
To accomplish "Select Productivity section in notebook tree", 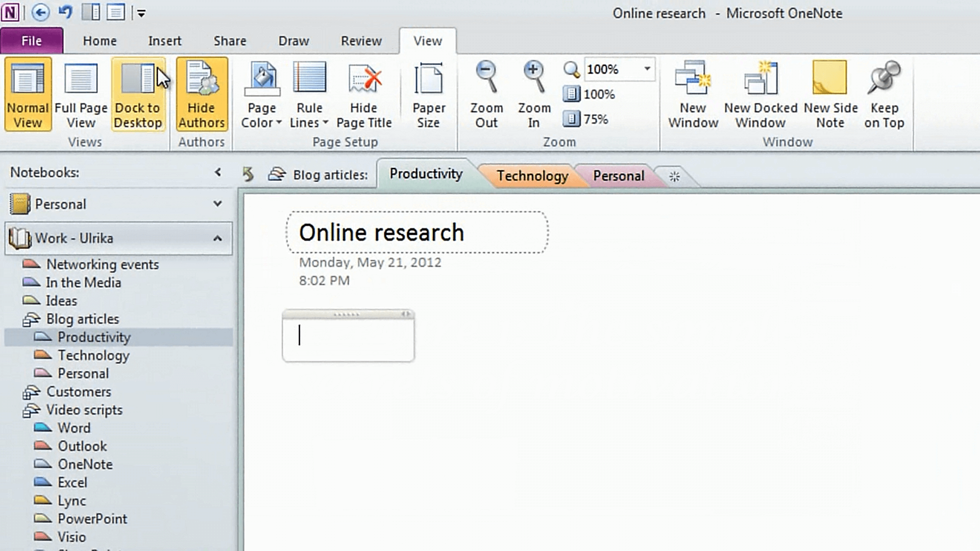I will pos(118,337).
